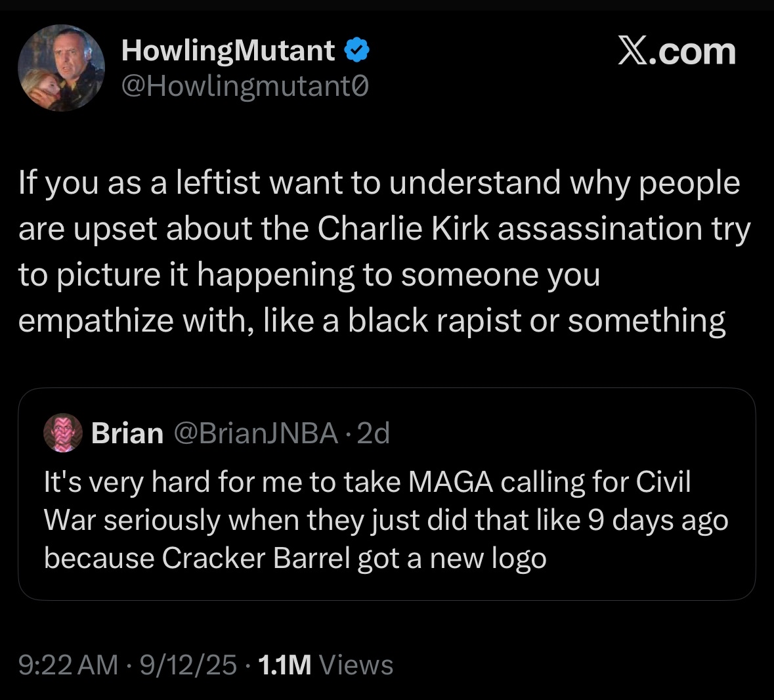
Task: Click the 9:22 AM post time
Action: point(68,665)
